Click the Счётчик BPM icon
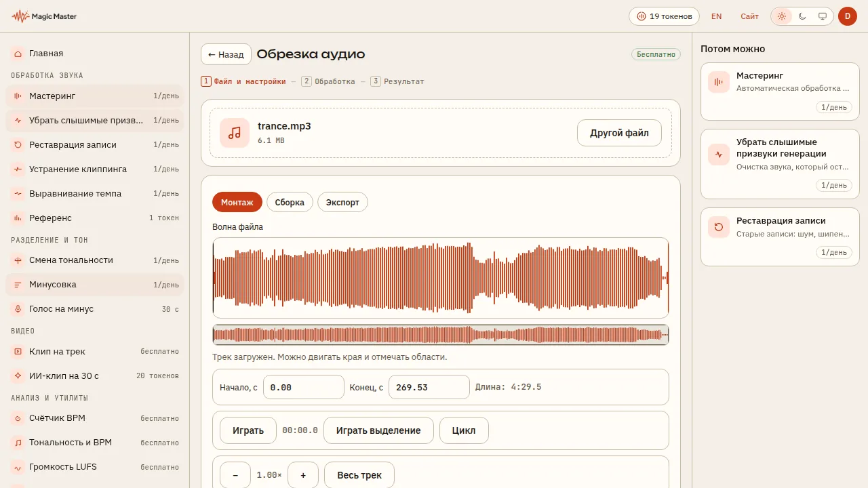Screen dimensions: 868x488 coord(18,418)
